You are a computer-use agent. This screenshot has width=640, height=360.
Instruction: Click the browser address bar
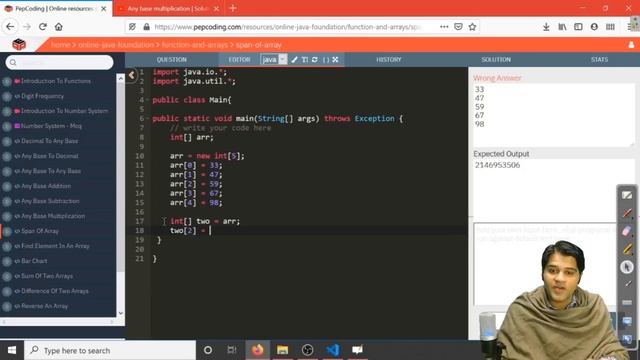(288, 27)
